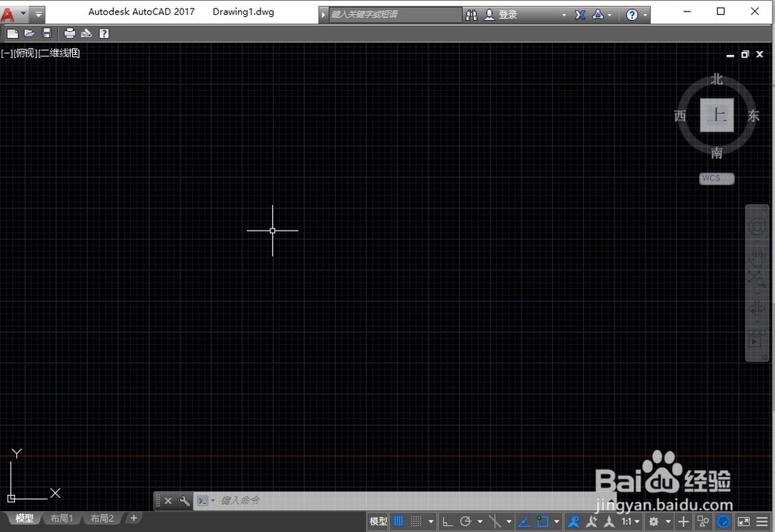The image size is (775, 532).
Task: Click the Clean Screen icon in status bar
Action: pos(743,521)
